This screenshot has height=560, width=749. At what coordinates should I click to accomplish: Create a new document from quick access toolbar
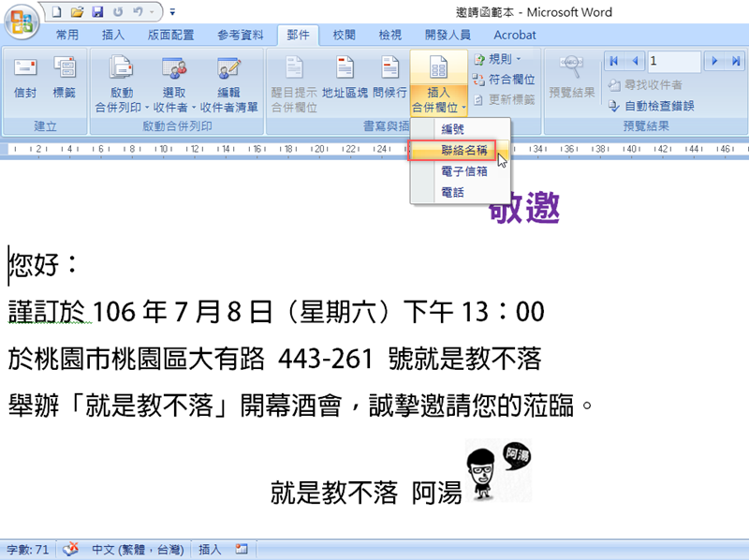tap(57, 12)
